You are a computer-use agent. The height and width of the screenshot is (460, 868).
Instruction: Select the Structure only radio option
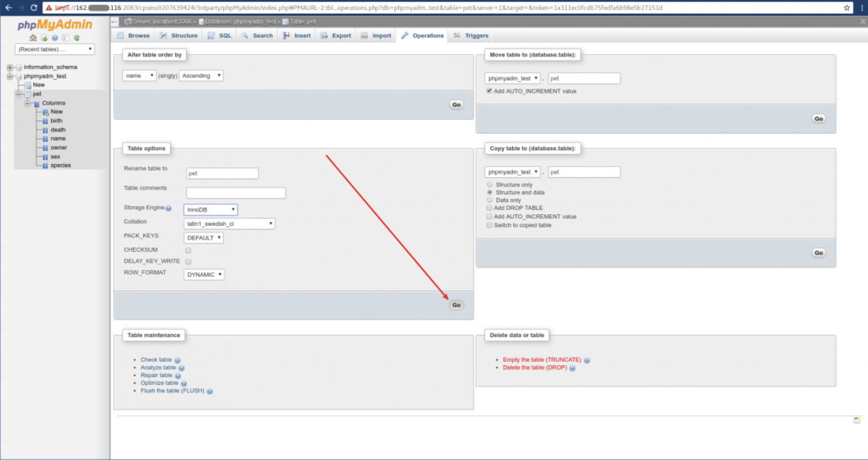[x=489, y=185]
